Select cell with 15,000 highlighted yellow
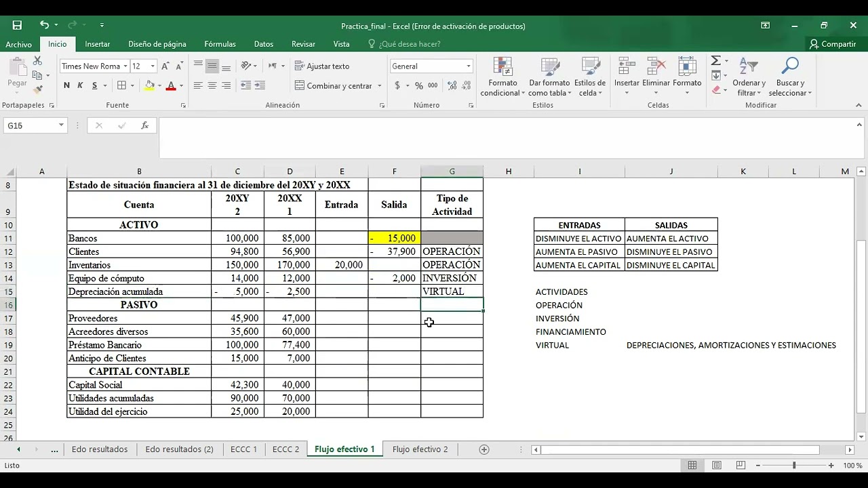868x488 pixels. click(x=394, y=238)
